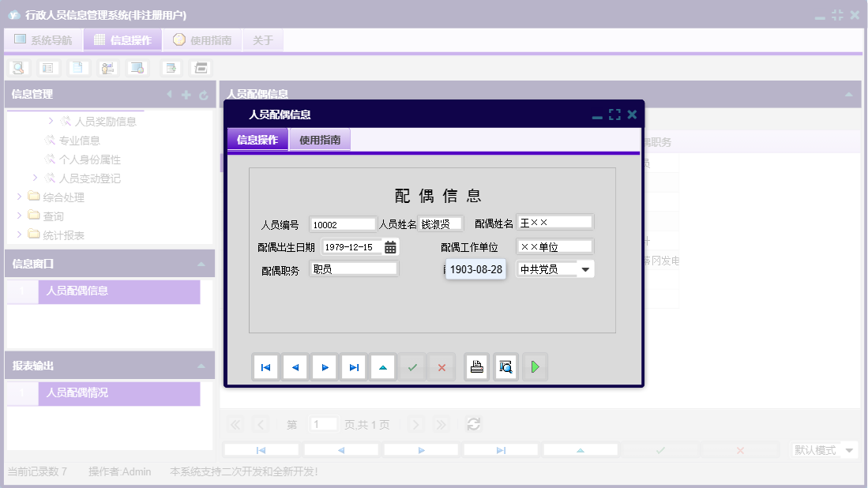Go to previous record in spouse dialog
The image size is (868, 488).
(295, 367)
